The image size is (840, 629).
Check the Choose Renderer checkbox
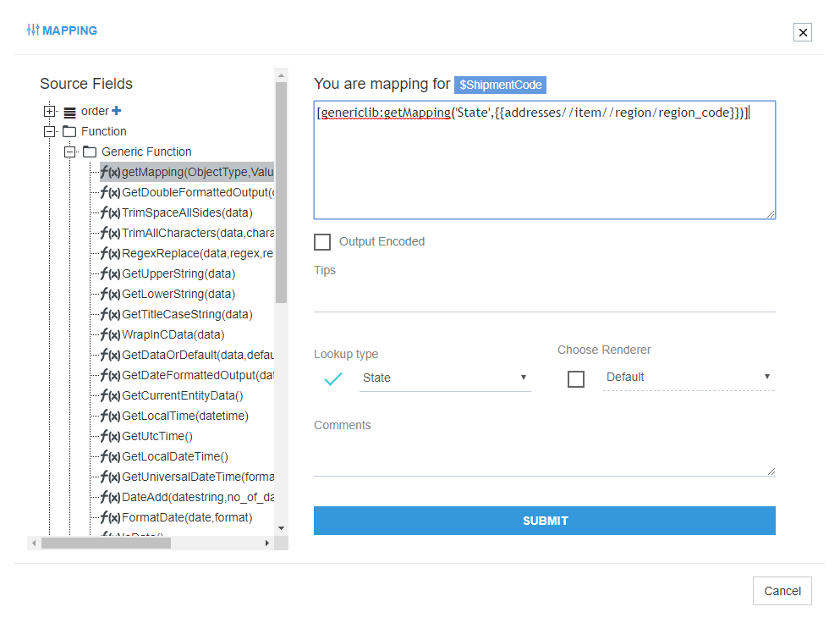[x=576, y=378]
